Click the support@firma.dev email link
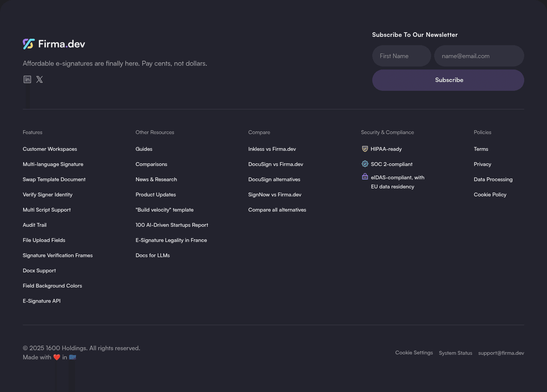 click(501, 353)
